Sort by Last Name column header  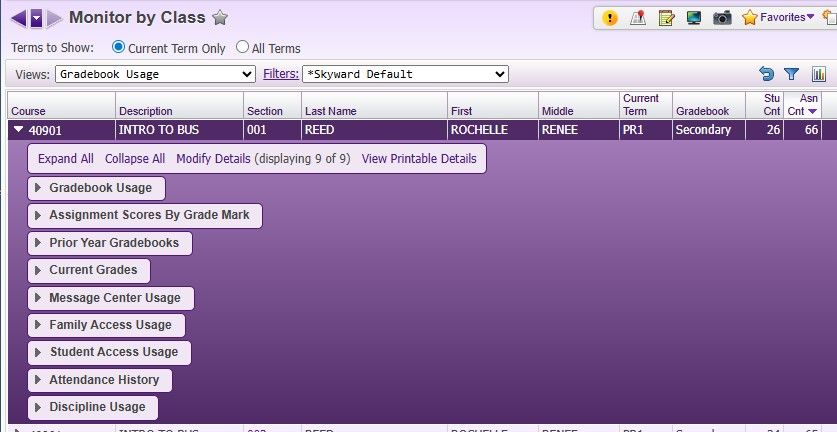330,111
